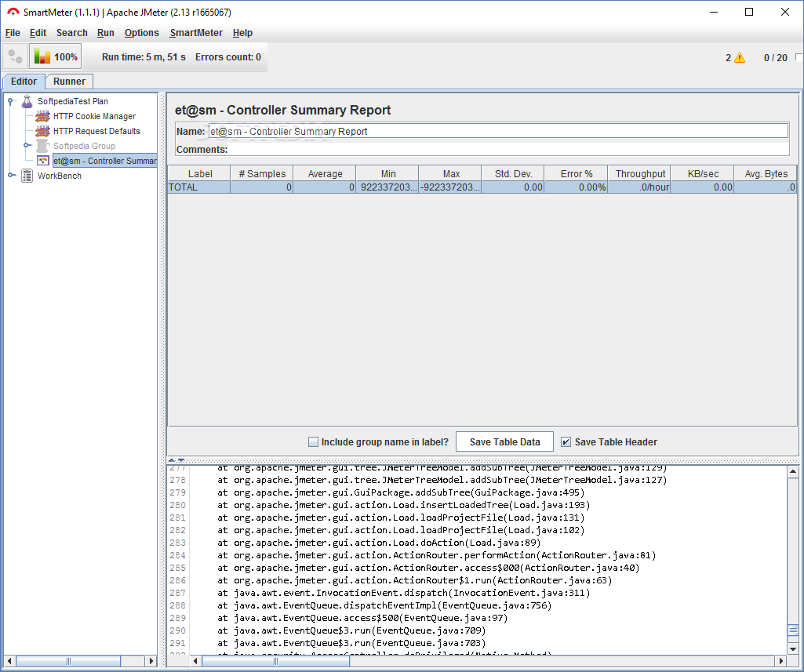Select HTTP Request Defaults tree item
The height and width of the screenshot is (672, 804).
tap(96, 131)
